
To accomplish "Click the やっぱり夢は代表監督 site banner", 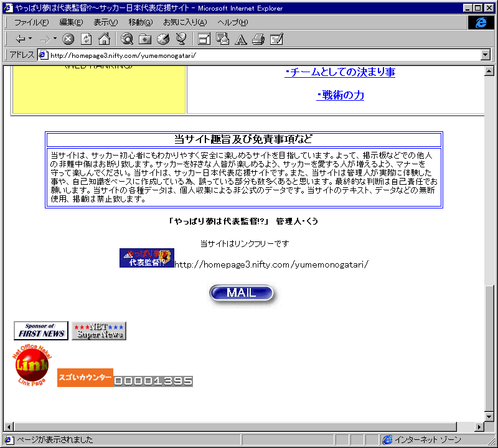I will point(147,258).
